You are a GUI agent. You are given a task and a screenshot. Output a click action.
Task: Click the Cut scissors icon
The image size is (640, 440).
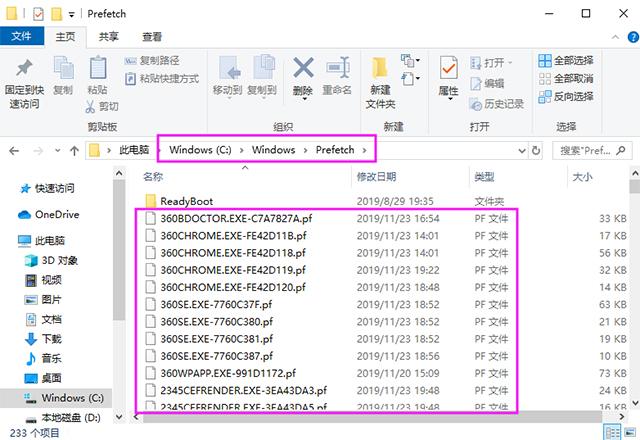[90, 107]
